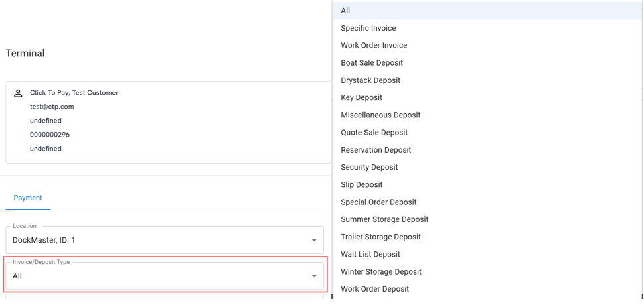The width and height of the screenshot is (644, 307).
Task: Open the Location dropdown field
Action: pyautogui.click(x=165, y=239)
